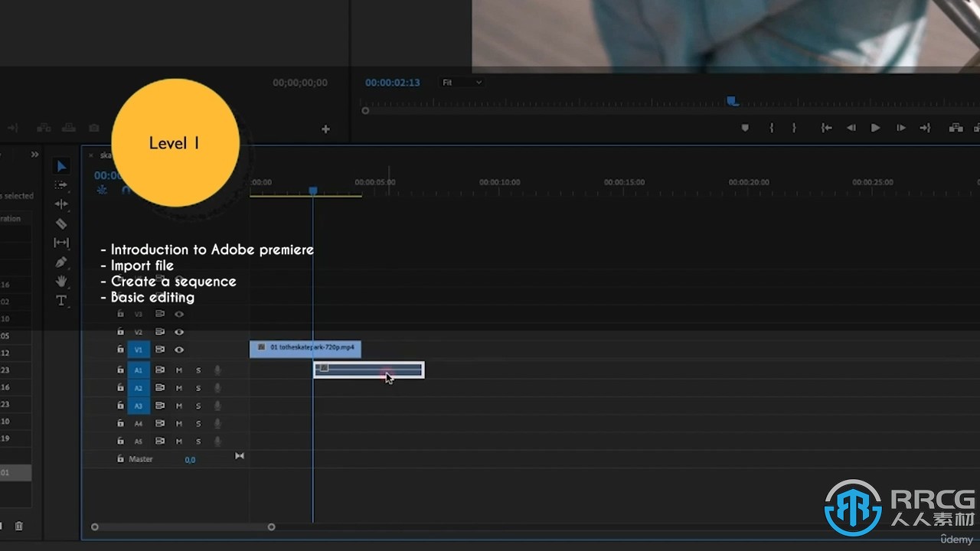Enable voice-over record on A1
The image size is (980, 551).
point(217,370)
